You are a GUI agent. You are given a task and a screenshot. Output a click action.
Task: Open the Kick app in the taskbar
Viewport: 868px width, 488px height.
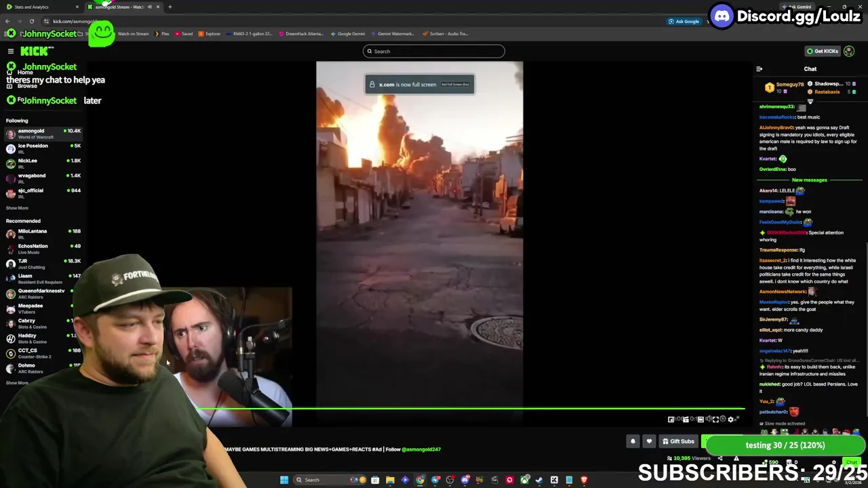[x=554, y=480]
